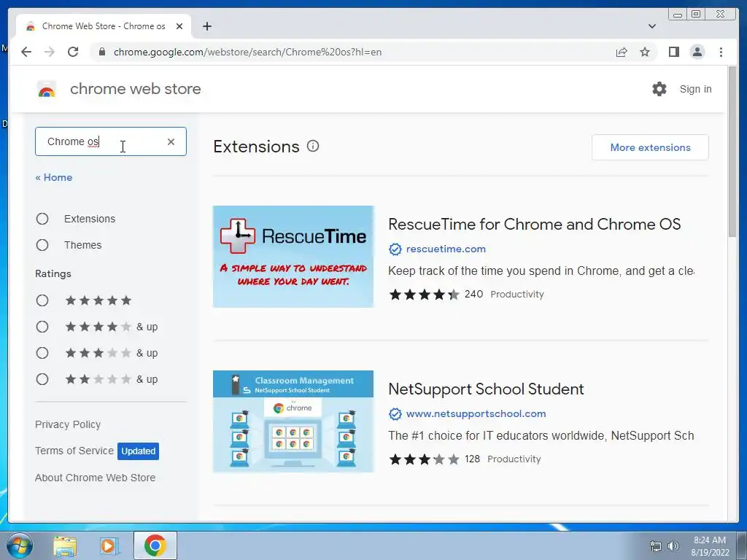The height and width of the screenshot is (560, 747).
Task: Clear the search box with the X
Action: (171, 141)
